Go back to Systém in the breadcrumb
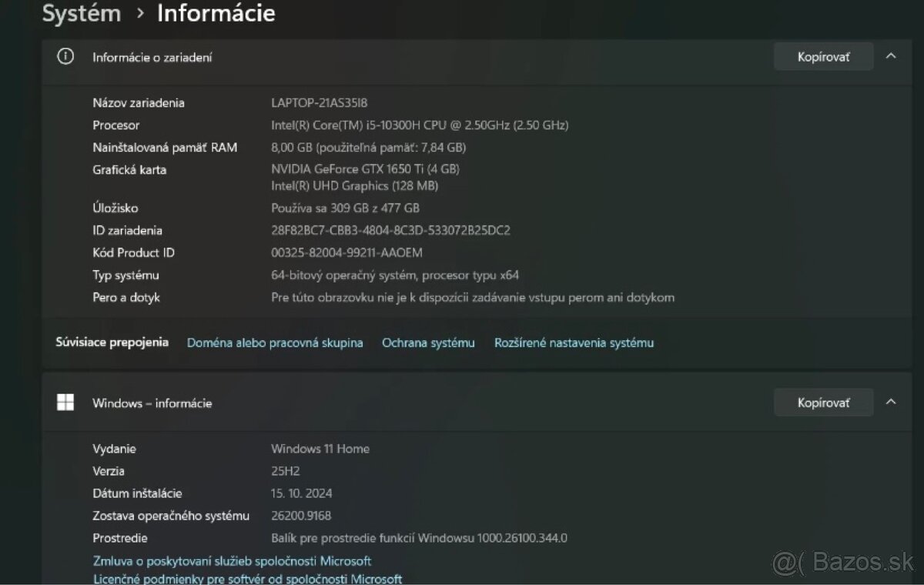This screenshot has height=585, width=924. coord(82,13)
